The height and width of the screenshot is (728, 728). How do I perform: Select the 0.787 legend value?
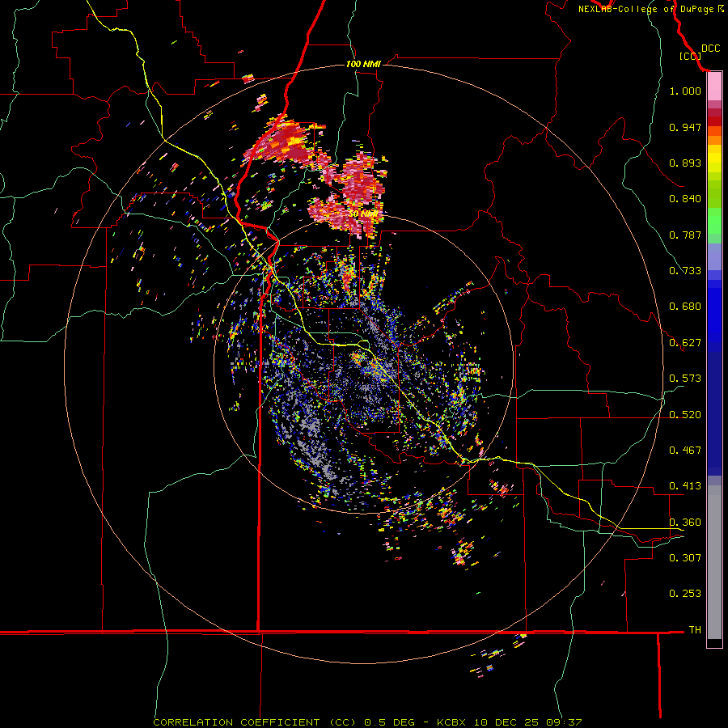[685, 235]
